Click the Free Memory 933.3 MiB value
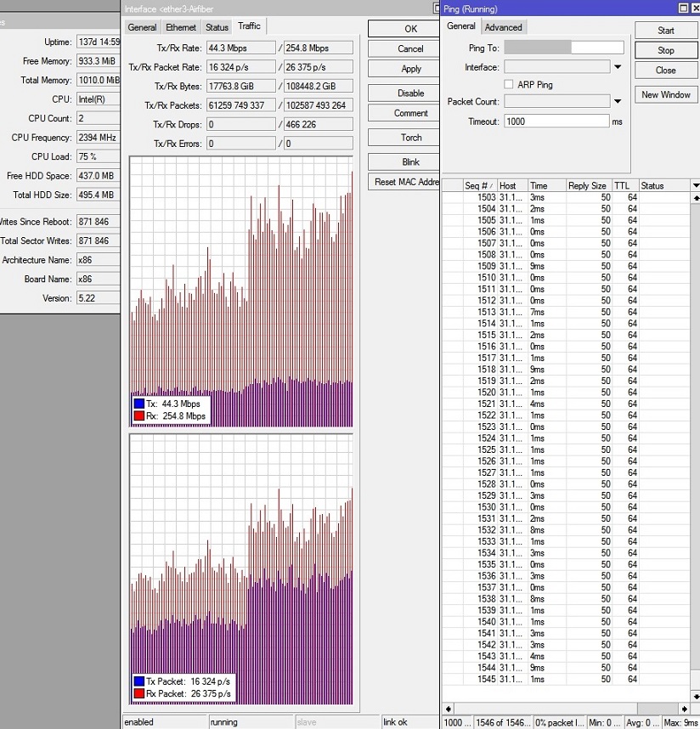The width and height of the screenshot is (700, 729). coord(98,61)
